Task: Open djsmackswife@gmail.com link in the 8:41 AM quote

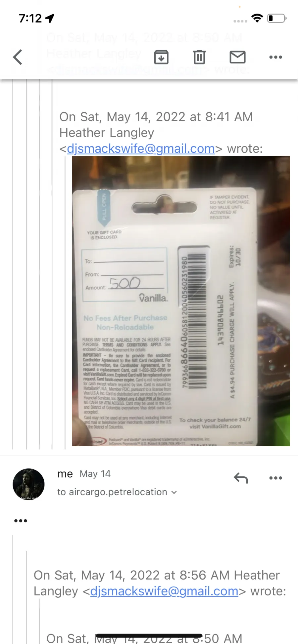Action: [141, 149]
